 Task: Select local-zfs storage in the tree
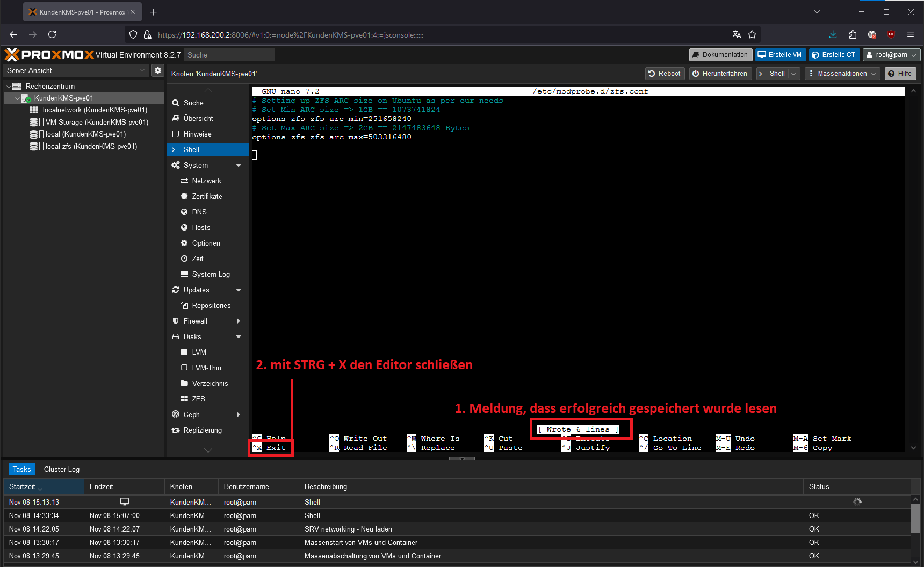coord(91,146)
